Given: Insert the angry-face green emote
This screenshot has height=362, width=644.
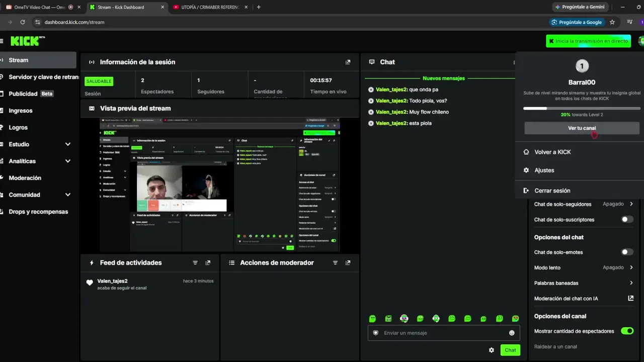Looking at the screenshot, I should (388, 318).
